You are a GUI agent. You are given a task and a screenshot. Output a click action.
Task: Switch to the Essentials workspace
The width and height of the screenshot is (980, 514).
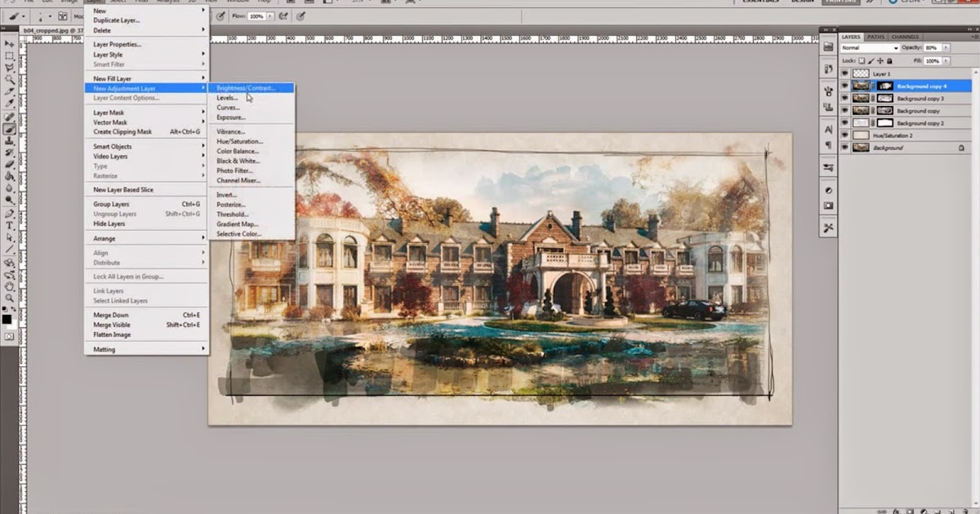click(762, 2)
